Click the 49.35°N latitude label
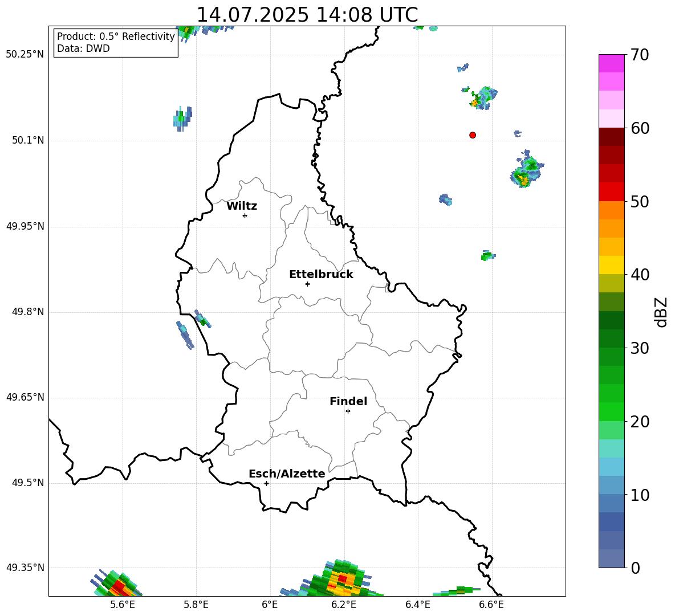675x616 pixels. [x=25, y=568]
